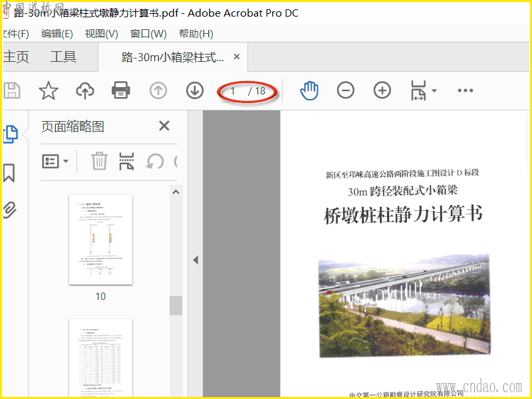Select the Hand pan tool
Viewport: 532px width, 399px height.
[309, 90]
